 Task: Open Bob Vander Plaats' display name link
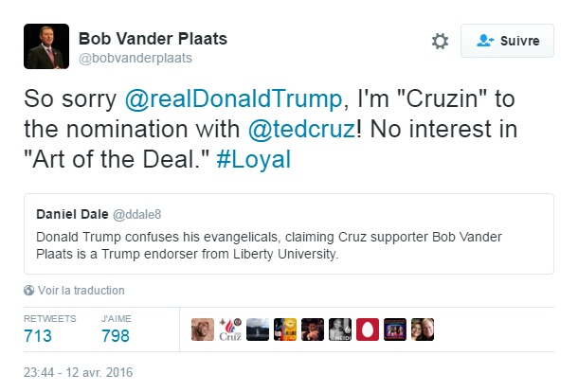153,39
